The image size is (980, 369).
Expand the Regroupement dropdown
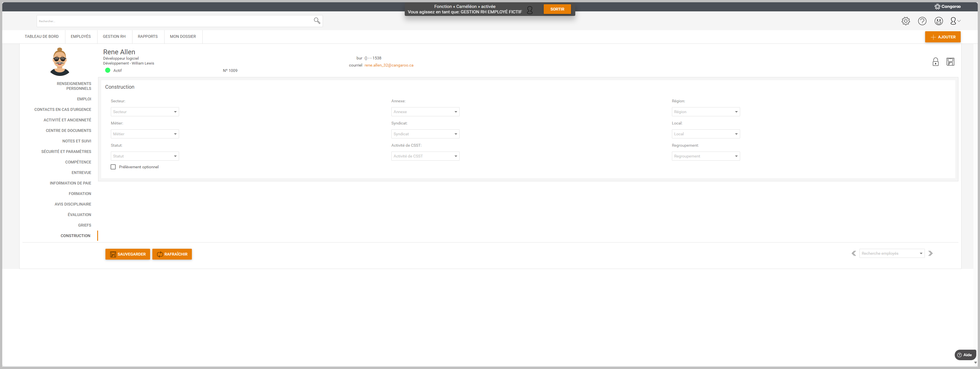705,156
